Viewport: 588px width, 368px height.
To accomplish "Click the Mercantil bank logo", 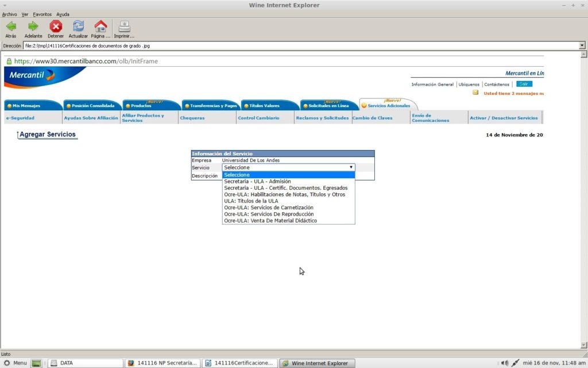I will pyautogui.click(x=45, y=78).
